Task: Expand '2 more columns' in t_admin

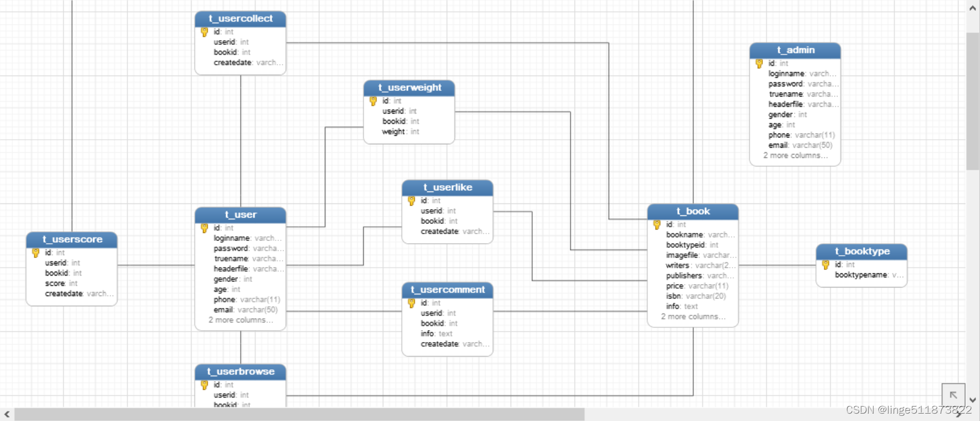Action: click(795, 156)
